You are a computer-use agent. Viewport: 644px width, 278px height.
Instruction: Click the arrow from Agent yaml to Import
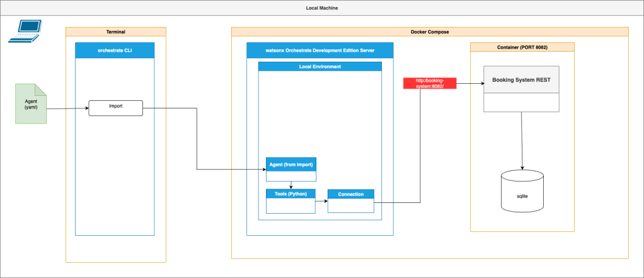tap(67, 108)
